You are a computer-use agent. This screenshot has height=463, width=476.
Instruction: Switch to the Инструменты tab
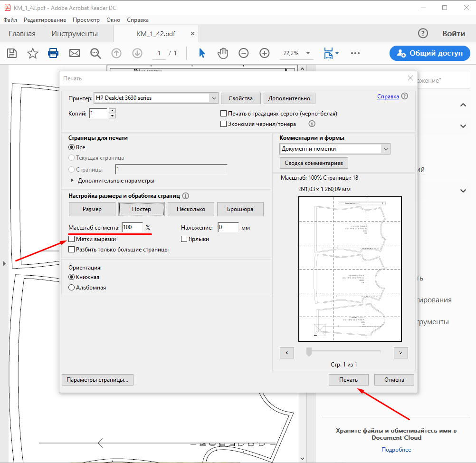(x=75, y=34)
